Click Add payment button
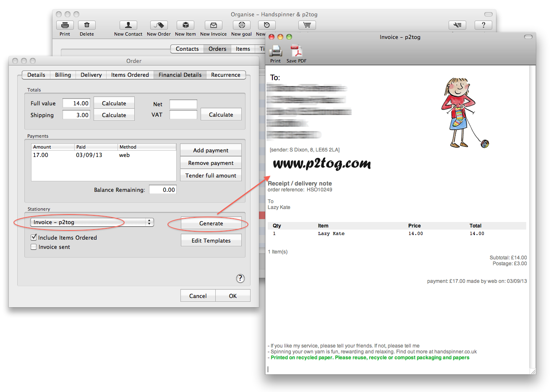Image resolution: width=551 pixels, height=392 pixels. [x=211, y=150]
